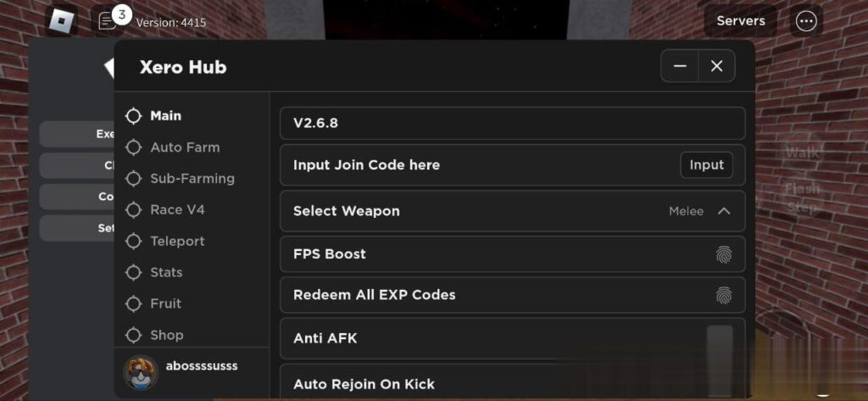Viewport: 868px width, 401px height.
Task: Go to the Stats tab
Action: (x=166, y=272)
